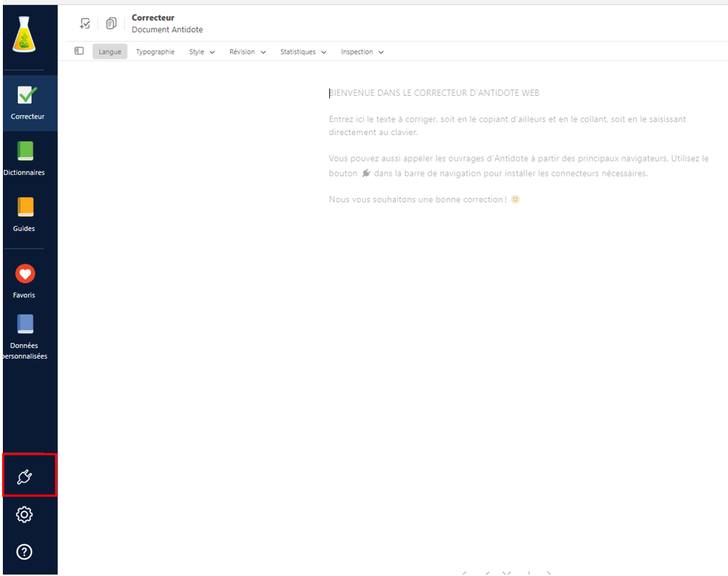The height and width of the screenshot is (576, 728).
Task: Click the 'Correcteur' header title
Action: pyautogui.click(x=153, y=18)
